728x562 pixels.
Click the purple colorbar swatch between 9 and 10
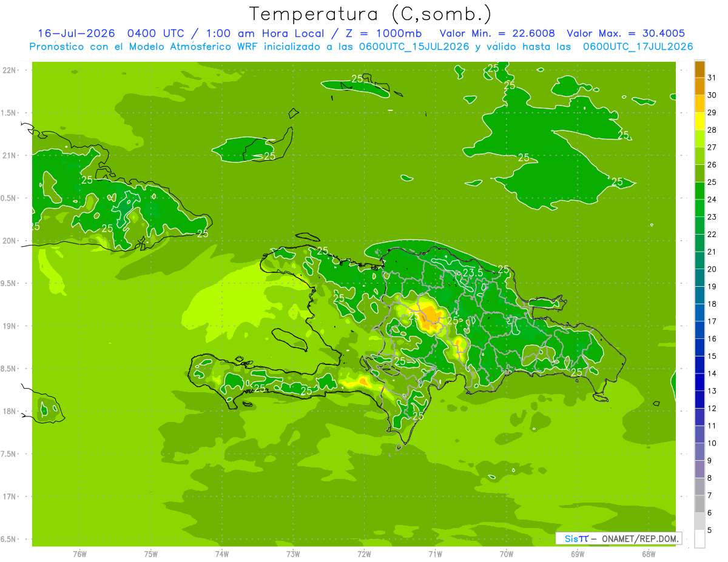(x=699, y=452)
